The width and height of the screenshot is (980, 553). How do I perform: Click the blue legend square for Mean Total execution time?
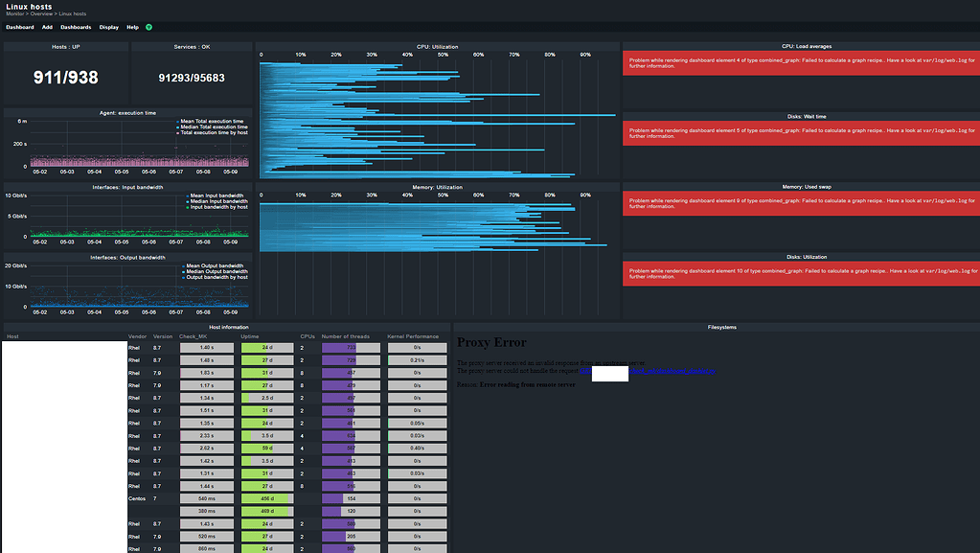click(179, 121)
